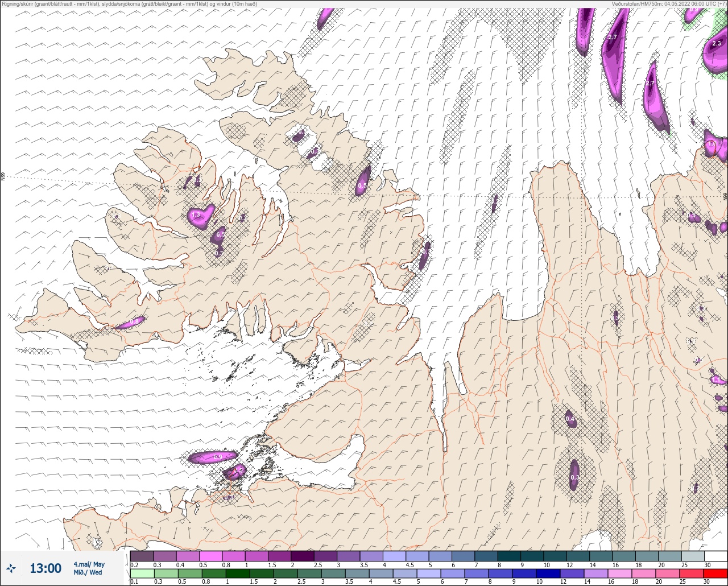Screen dimensions: 728x586
Task: Pick upper legend swatch between 0.2 and 0.3
Action: click(142, 556)
